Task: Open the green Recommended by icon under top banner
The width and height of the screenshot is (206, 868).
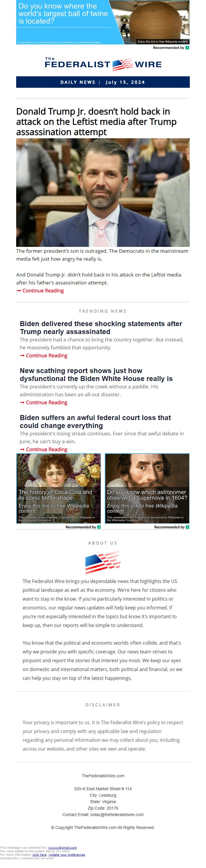Action: (x=187, y=48)
